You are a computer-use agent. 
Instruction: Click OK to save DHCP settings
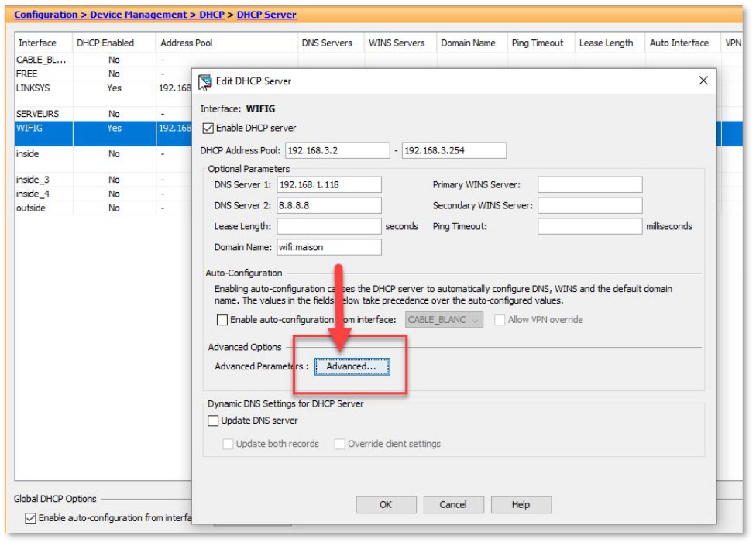386,505
